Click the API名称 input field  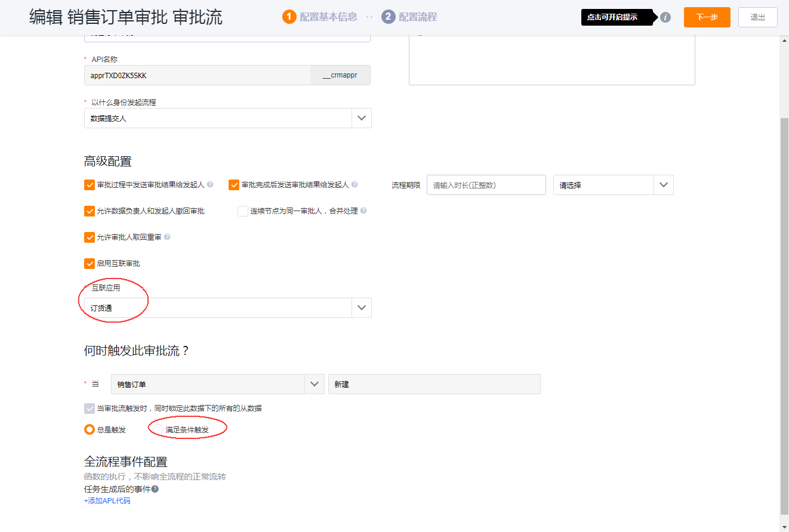[x=198, y=75]
